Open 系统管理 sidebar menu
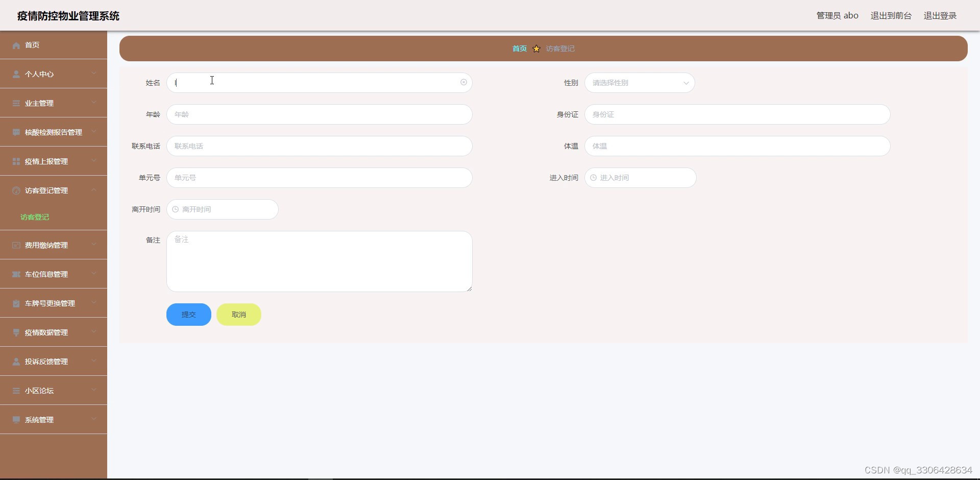The height and width of the screenshot is (480, 980). coord(54,420)
